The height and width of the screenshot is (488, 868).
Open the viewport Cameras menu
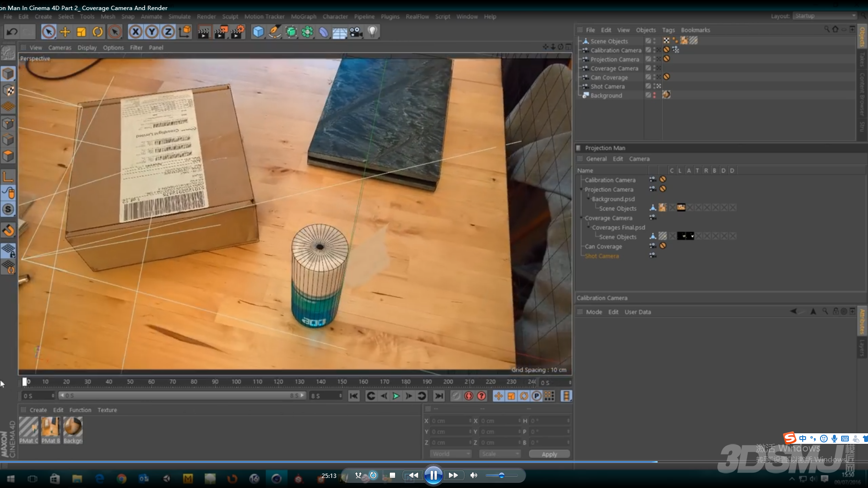click(60, 48)
